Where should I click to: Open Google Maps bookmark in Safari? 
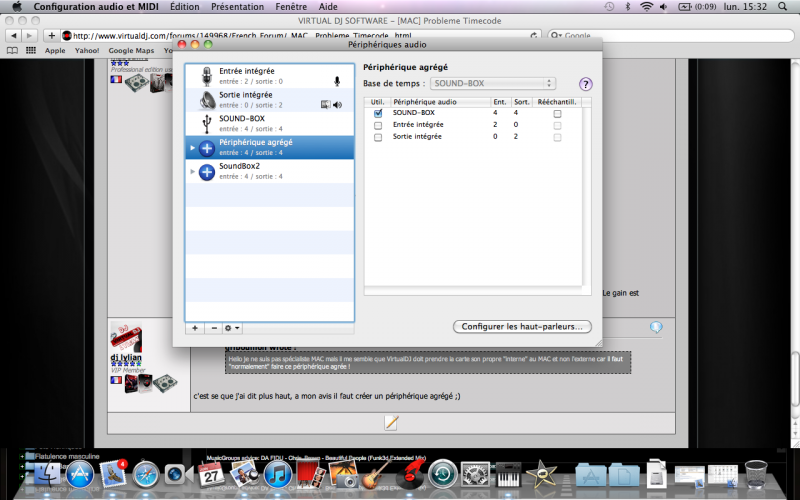[131, 51]
